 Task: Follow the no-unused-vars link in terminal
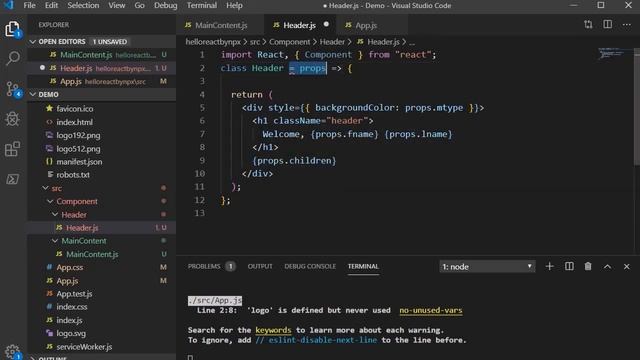click(x=431, y=310)
